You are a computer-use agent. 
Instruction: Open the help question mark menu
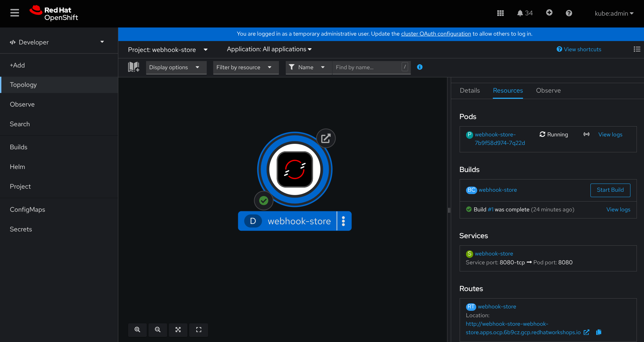point(569,13)
